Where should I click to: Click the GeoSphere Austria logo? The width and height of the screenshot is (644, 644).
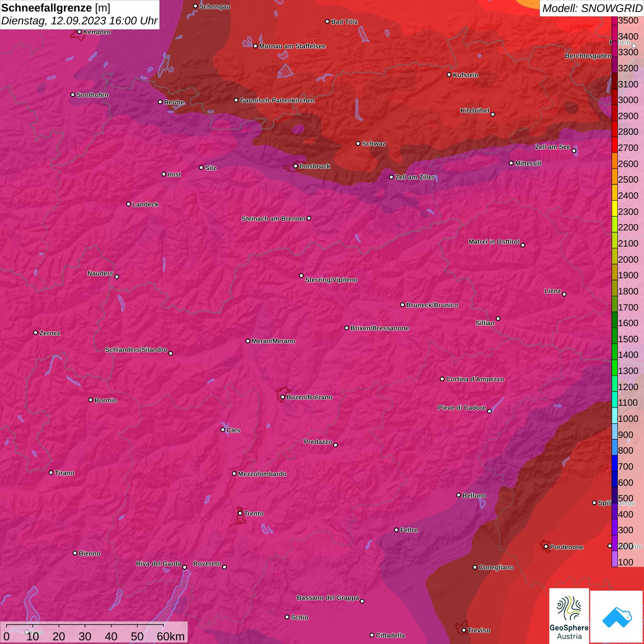(x=569, y=616)
